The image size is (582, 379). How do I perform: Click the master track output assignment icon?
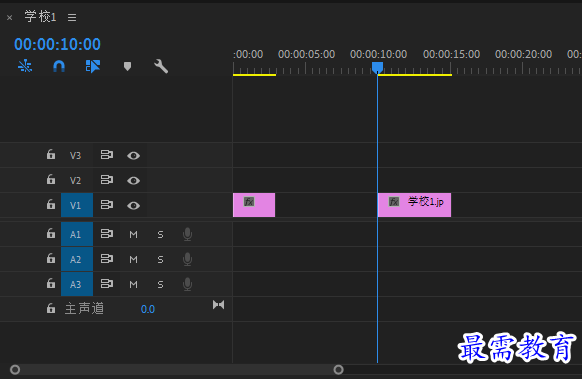click(x=219, y=305)
